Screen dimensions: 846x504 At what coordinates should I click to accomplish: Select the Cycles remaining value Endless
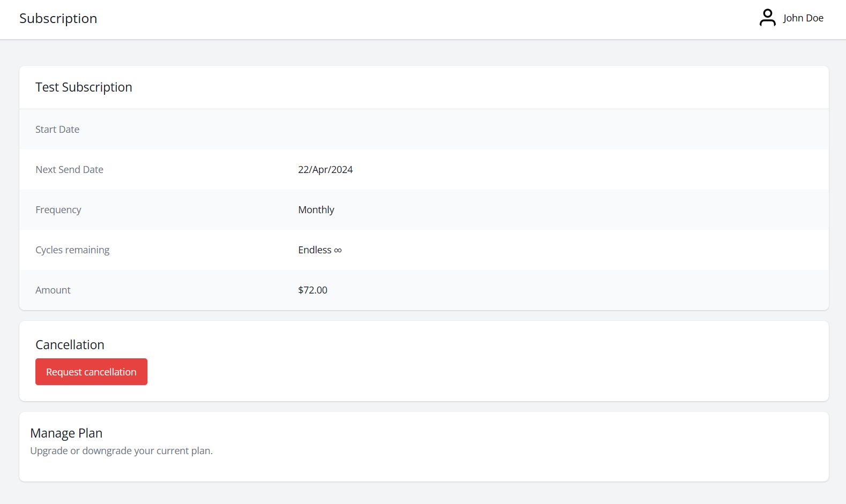point(315,250)
